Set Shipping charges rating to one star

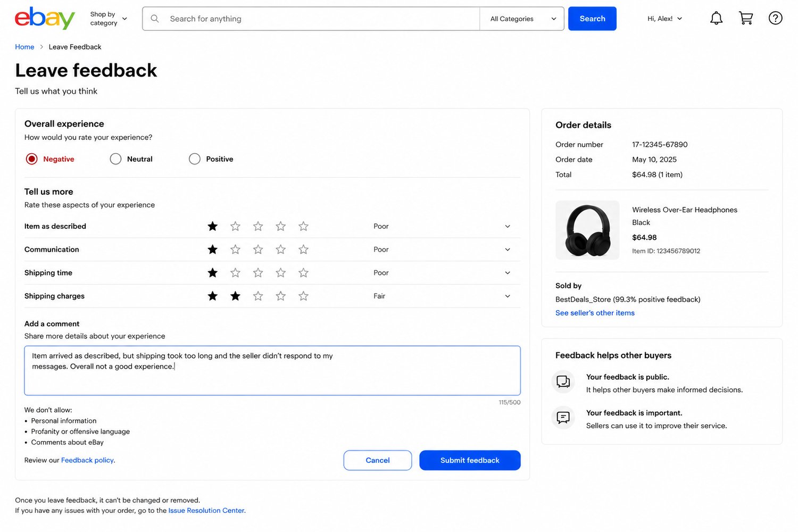(x=213, y=296)
